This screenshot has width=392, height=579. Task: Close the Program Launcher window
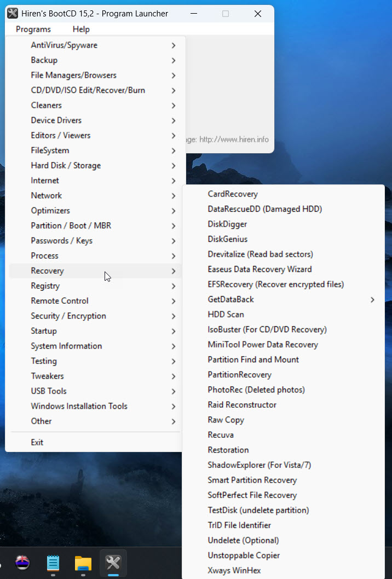pos(258,14)
